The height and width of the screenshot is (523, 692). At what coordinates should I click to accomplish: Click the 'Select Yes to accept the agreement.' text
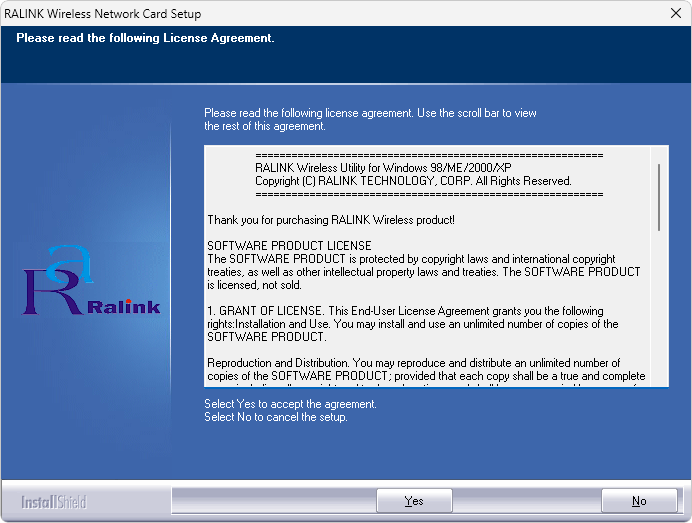point(290,404)
